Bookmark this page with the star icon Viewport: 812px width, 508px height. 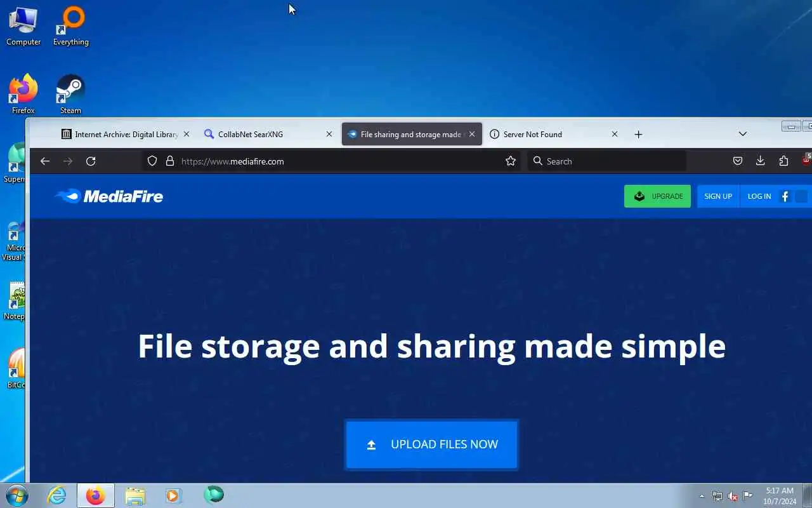coord(511,161)
